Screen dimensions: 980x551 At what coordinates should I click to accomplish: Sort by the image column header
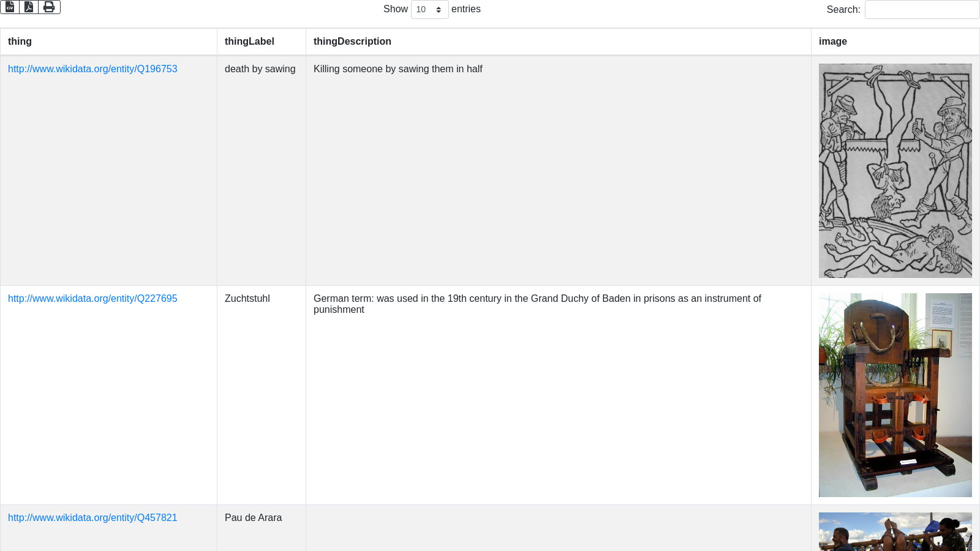point(832,42)
